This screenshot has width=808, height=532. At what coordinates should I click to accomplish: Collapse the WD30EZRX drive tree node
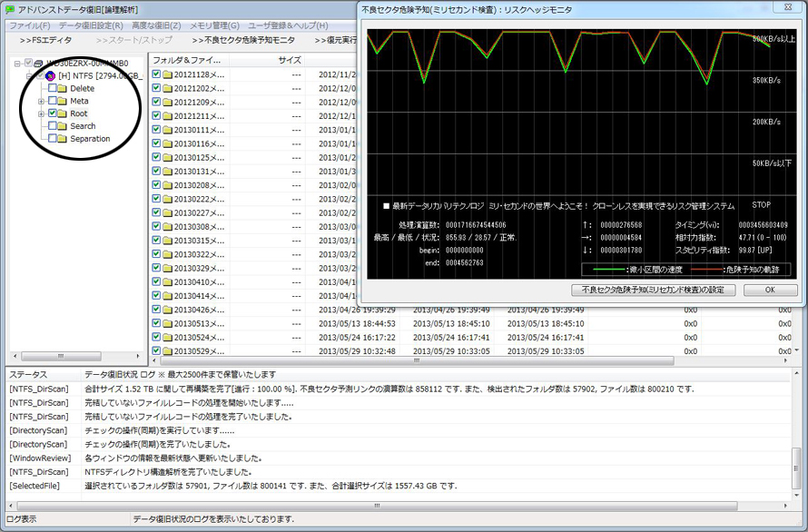[17, 64]
